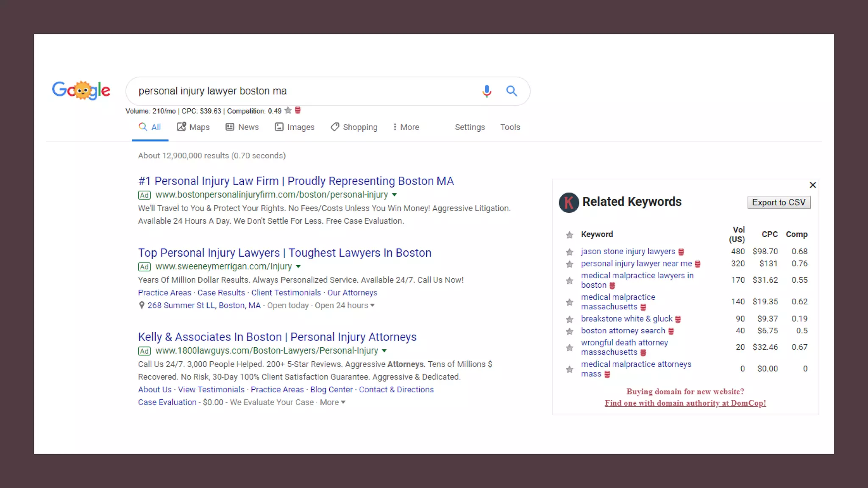868x488 pixels.
Task: Open Kelly & Associates In Boston ad link
Action: click(x=277, y=337)
